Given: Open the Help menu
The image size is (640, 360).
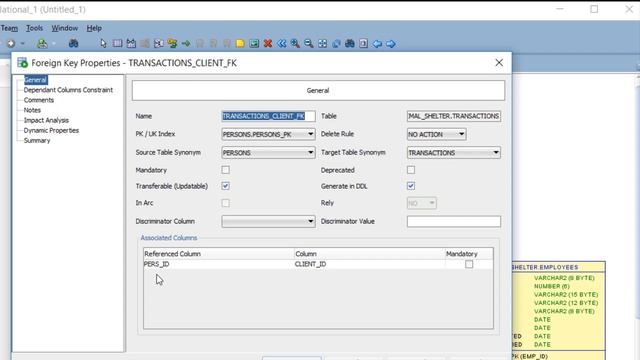Looking at the screenshot, I should [x=94, y=28].
